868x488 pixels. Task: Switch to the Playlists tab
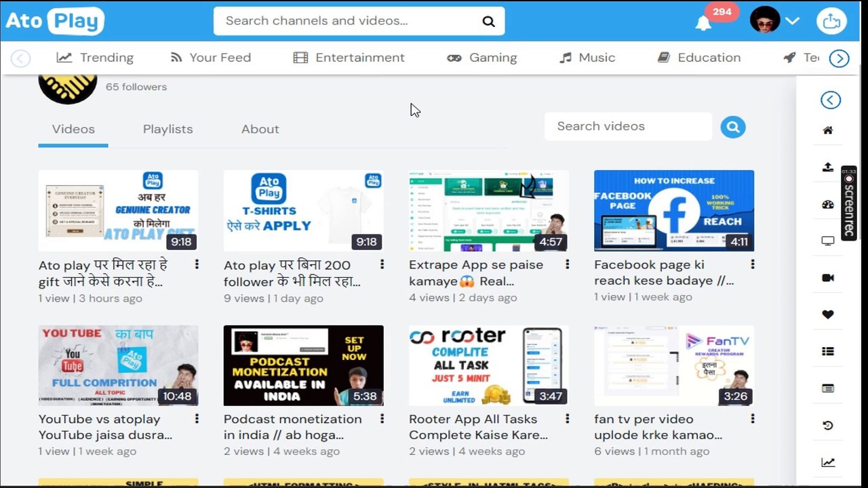coord(167,129)
